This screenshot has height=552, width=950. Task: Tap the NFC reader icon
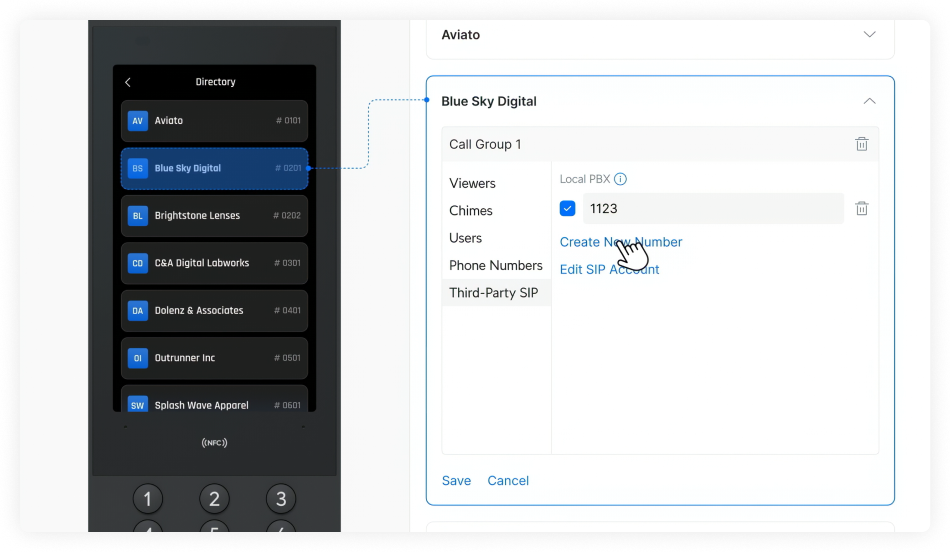pyautogui.click(x=214, y=443)
